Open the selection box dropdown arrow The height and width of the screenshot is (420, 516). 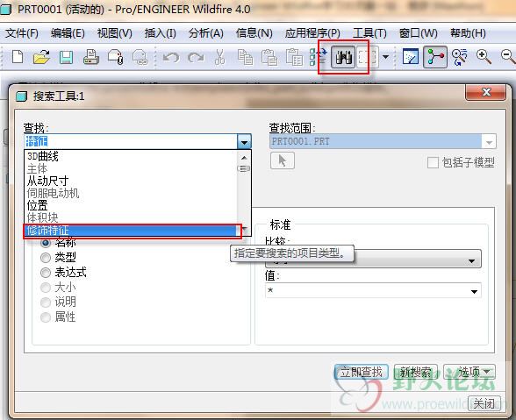tap(386, 57)
